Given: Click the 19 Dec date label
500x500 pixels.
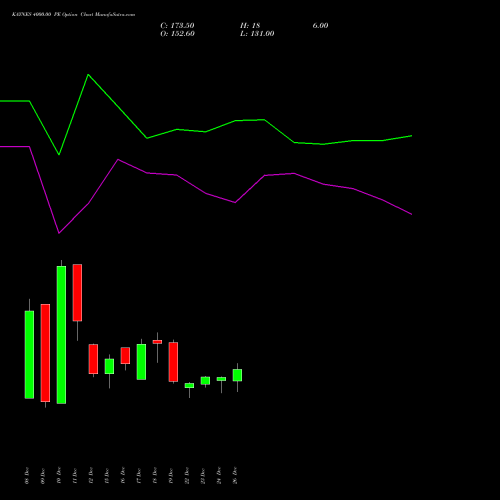Looking at the screenshot, I should pyautogui.click(x=171, y=475).
